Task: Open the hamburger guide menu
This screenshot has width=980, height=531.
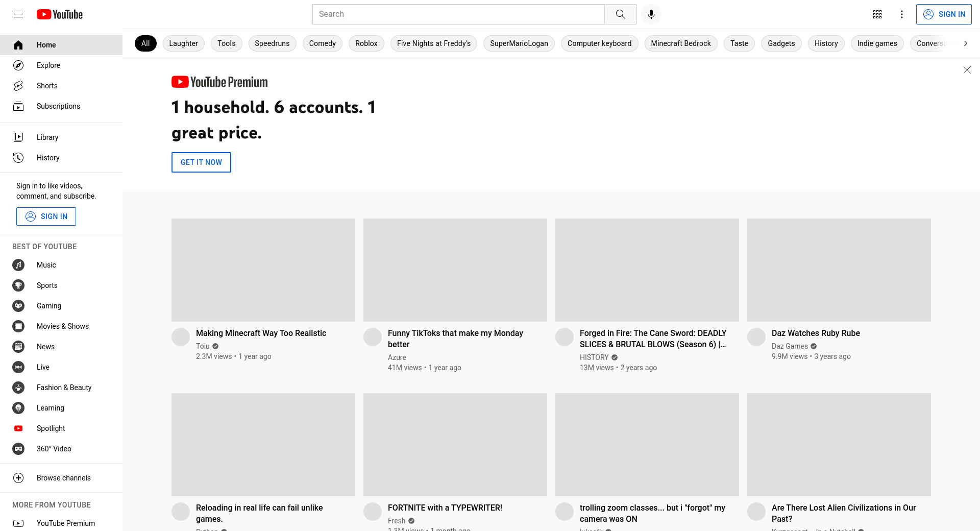Action: [x=18, y=14]
